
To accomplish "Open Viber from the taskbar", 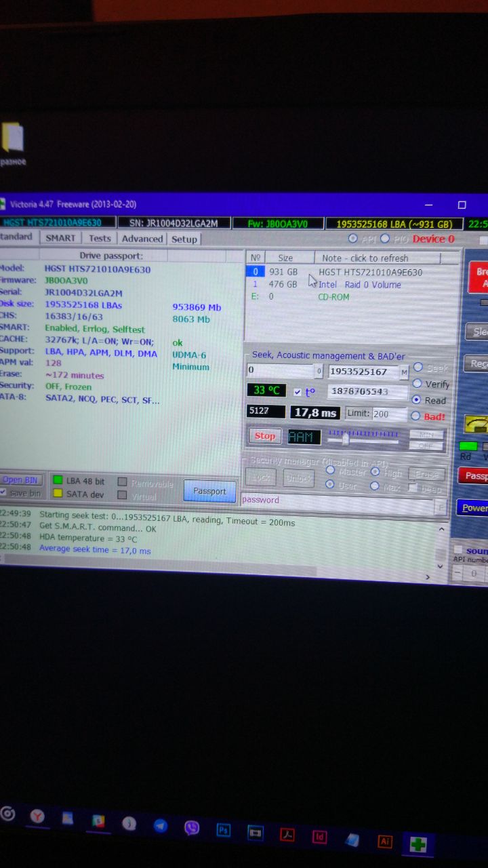I will (192, 827).
